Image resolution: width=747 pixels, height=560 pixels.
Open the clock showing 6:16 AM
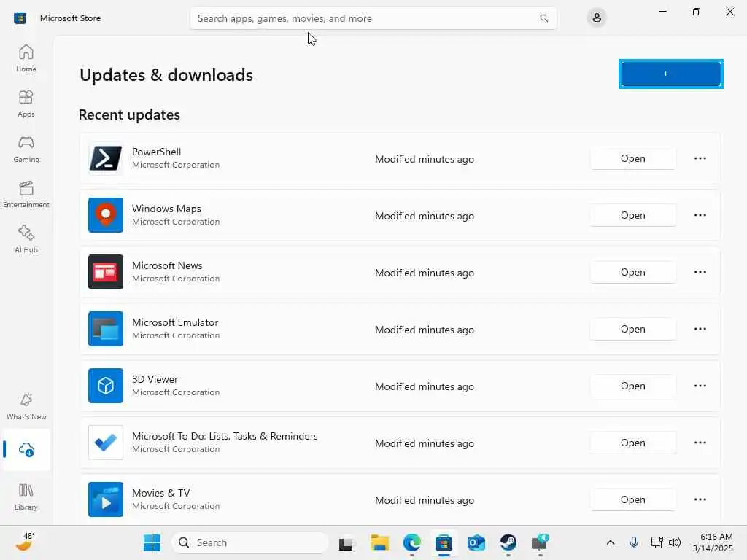(x=713, y=542)
